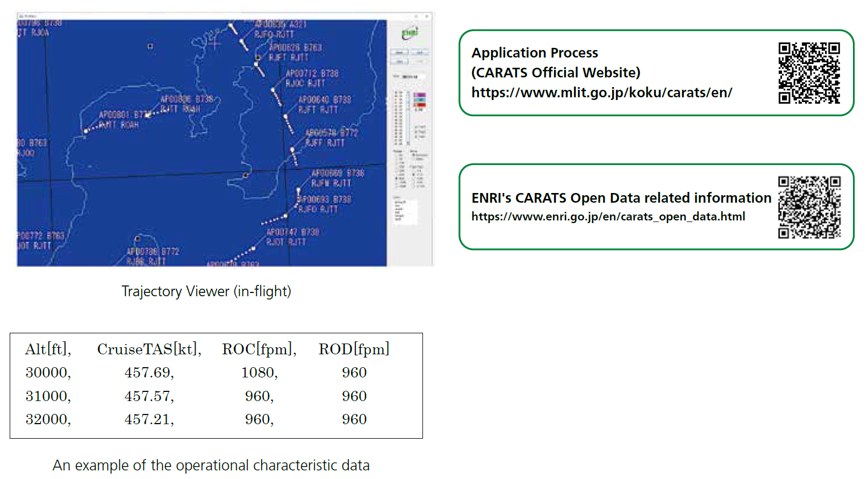Click the 1080 ROC value
868x479 pixels.
coord(259,373)
